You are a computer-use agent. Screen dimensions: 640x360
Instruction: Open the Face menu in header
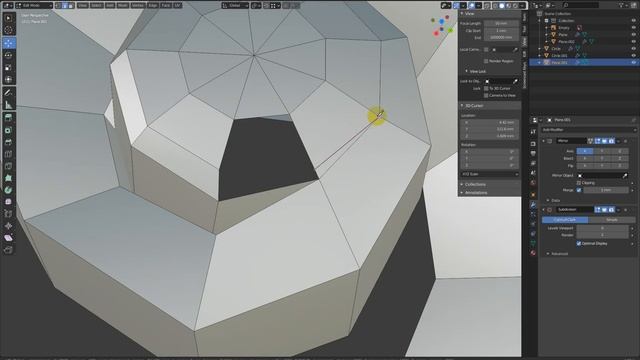pos(165,5)
